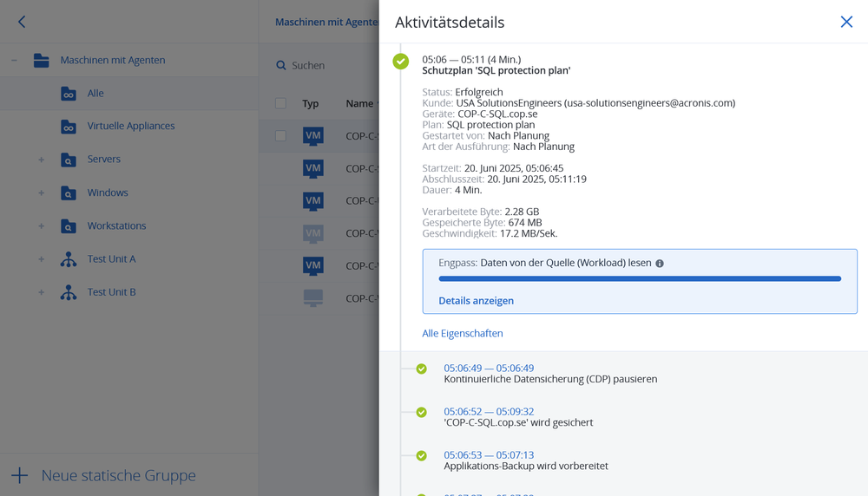Toggle the select-all checkbox in table header
This screenshot has height=496, width=868.
pyautogui.click(x=280, y=104)
